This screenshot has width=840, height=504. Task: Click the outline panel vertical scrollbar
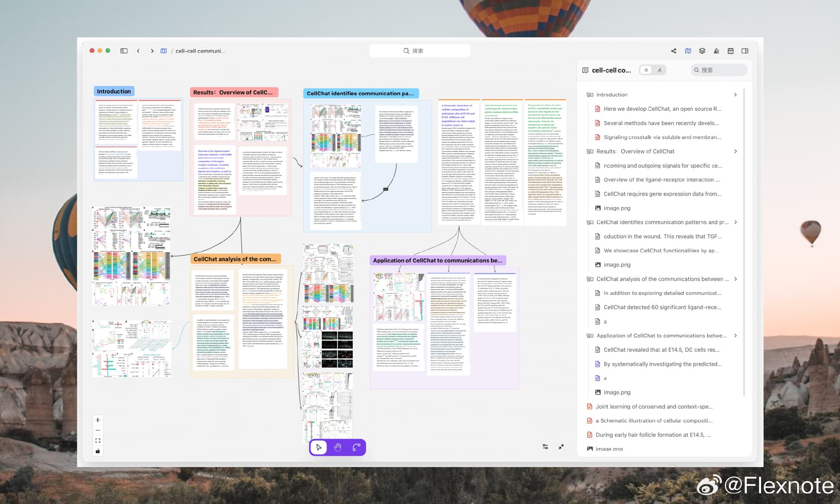pos(744,243)
